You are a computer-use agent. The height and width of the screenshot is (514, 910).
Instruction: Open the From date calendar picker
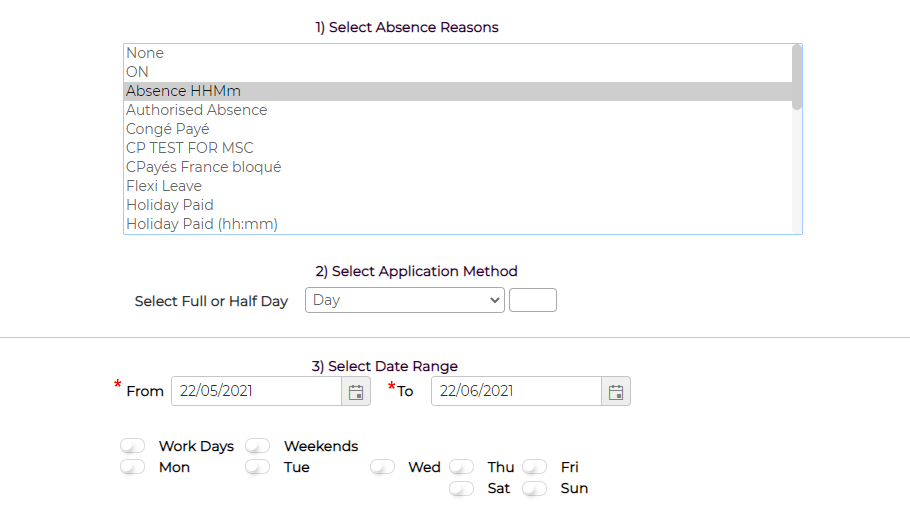[356, 392]
